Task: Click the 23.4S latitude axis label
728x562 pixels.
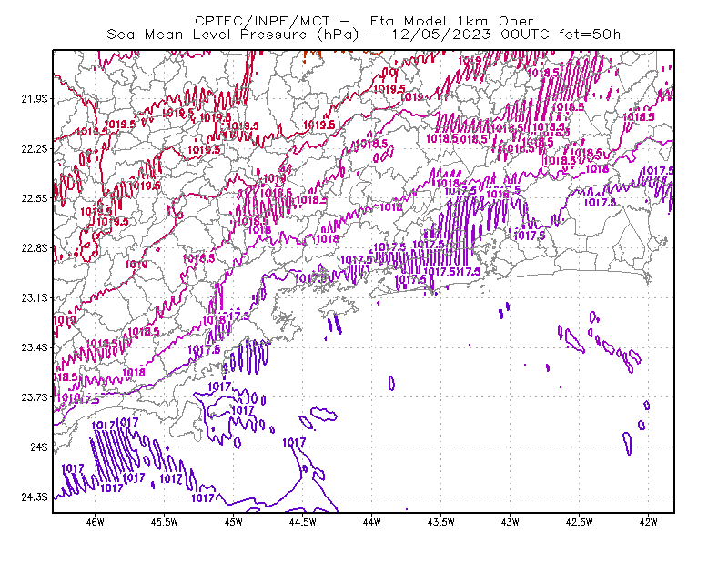Action: click(x=35, y=347)
